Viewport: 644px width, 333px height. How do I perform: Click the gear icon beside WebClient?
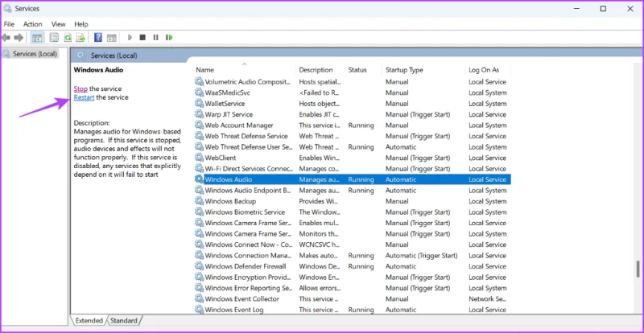point(199,158)
